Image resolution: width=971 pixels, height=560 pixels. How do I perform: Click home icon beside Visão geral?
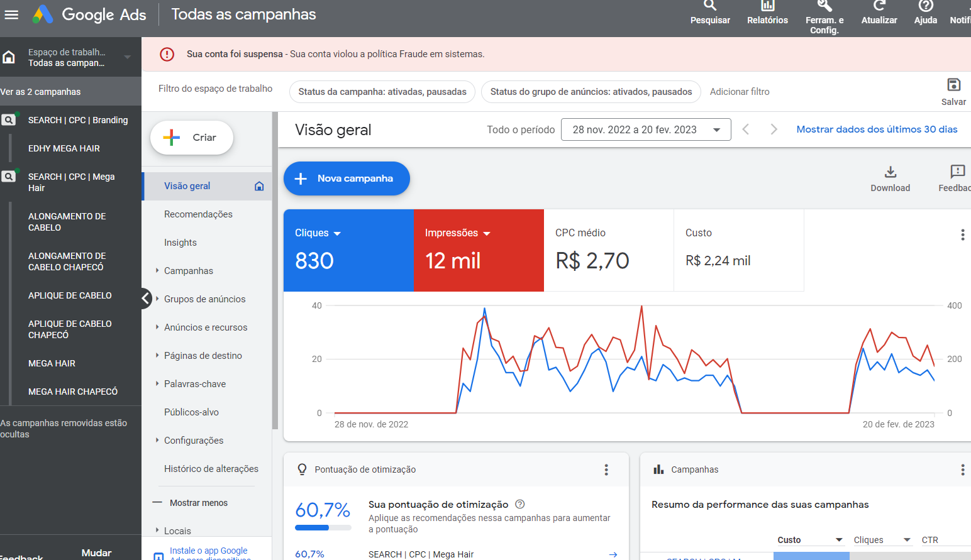(259, 186)
